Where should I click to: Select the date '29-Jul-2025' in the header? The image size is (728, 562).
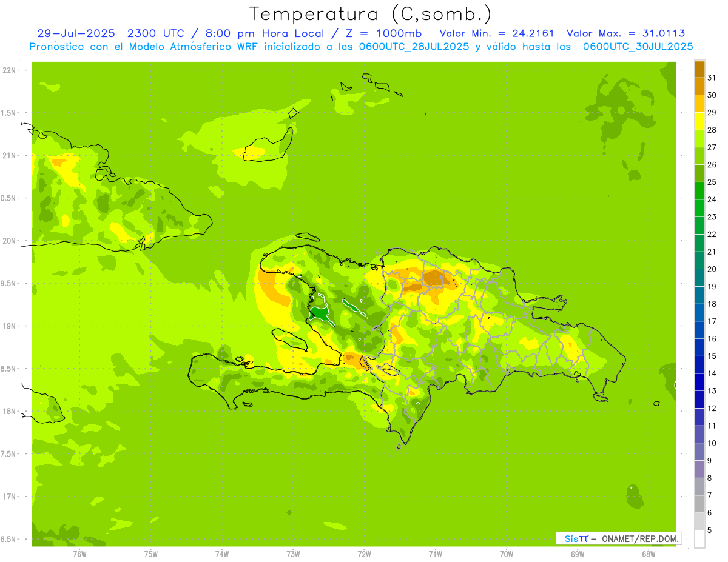coord(77,33)
